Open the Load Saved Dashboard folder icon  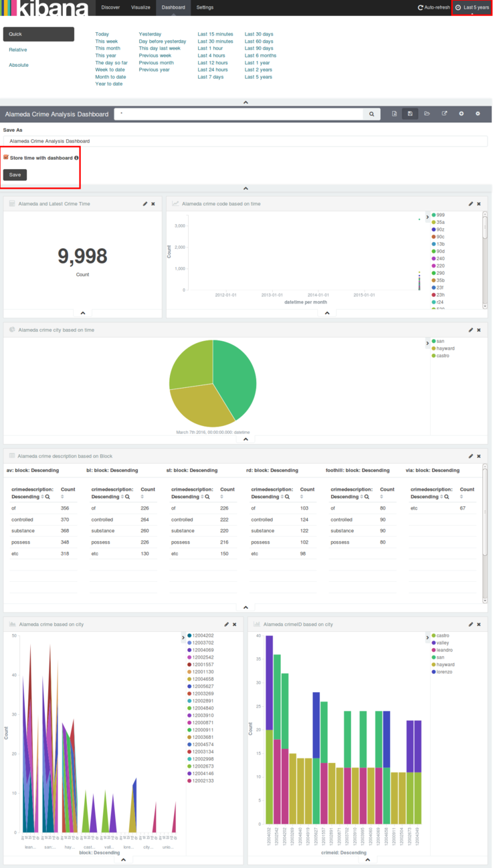(x=427, y=114)
